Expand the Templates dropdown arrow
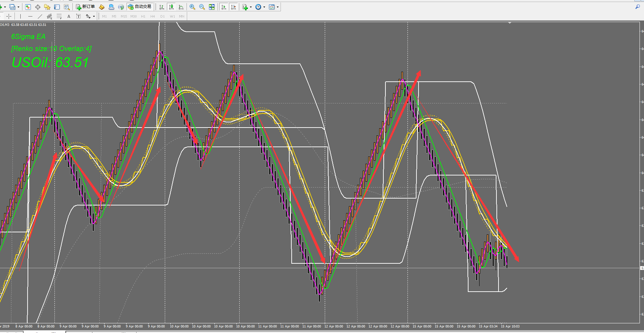 click(278, 7)
